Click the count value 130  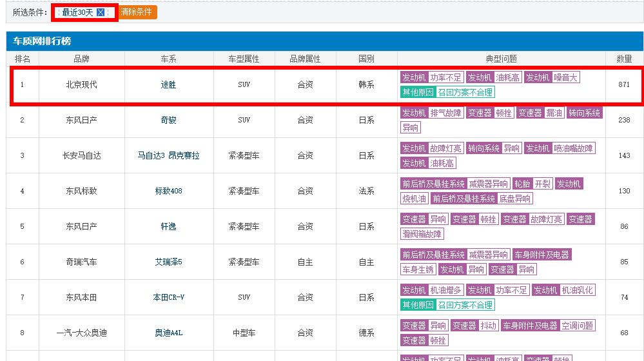point(624,191)
